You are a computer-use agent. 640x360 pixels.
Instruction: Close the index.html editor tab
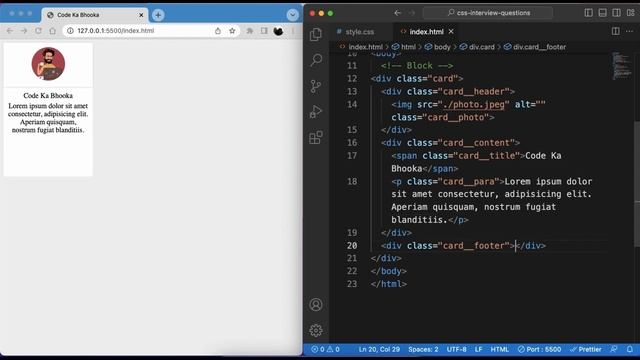pyautogui.click(x=451, y=31)
